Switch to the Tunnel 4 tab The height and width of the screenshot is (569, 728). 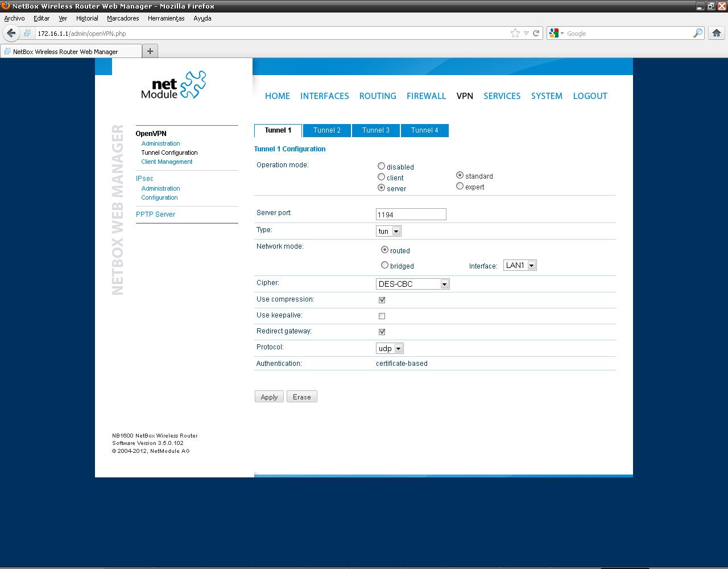(425, 130)
